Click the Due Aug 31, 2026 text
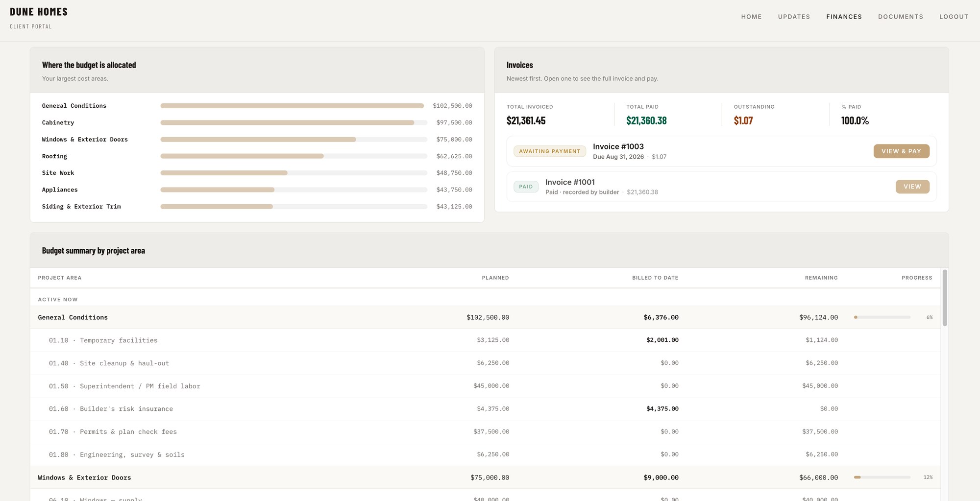The height and width of the screenshot is (501, 980). click(618, 157)
